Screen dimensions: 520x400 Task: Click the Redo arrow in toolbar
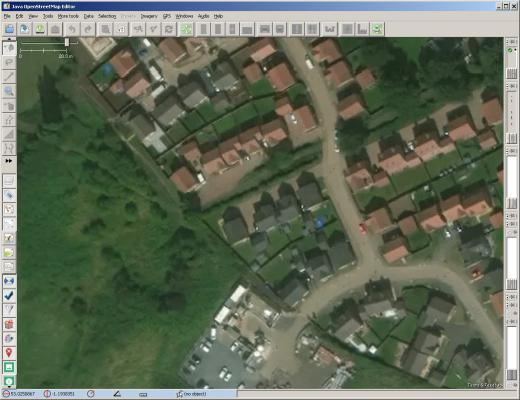point(88,29)
